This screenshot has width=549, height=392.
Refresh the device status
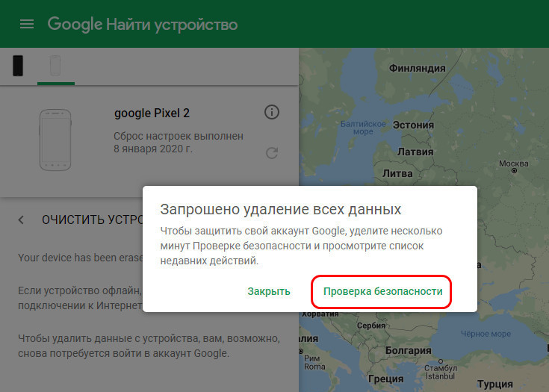(272, 153)
